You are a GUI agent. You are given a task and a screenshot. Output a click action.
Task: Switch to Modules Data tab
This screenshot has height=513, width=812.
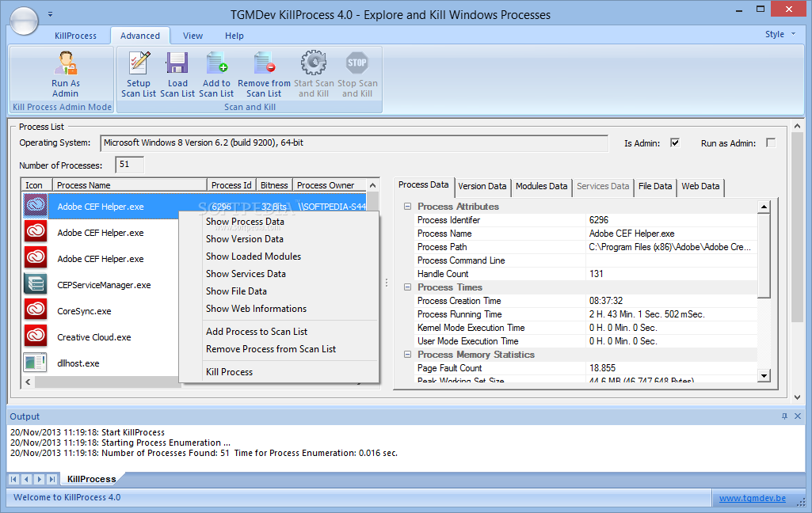(542, 186)
